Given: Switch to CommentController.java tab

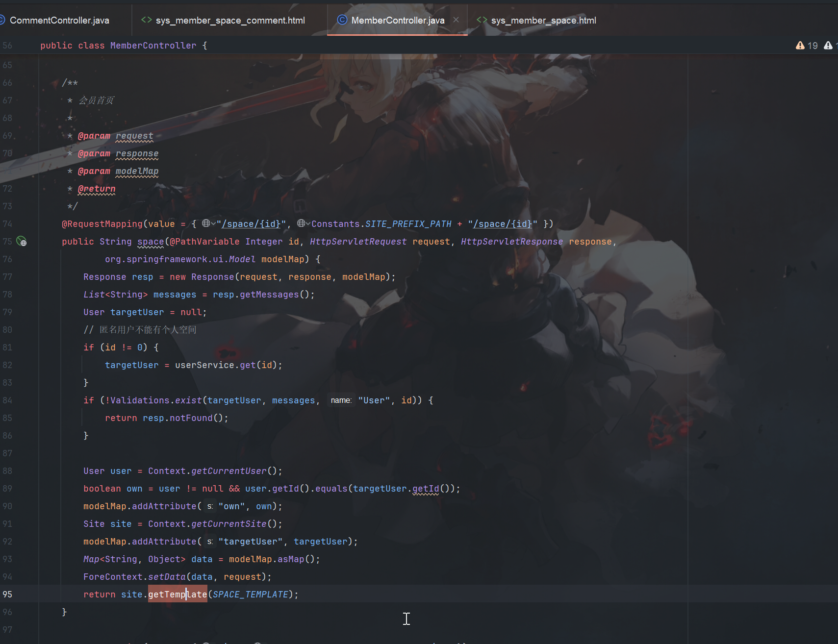Looking at the screenshot, I should point(59,20).
